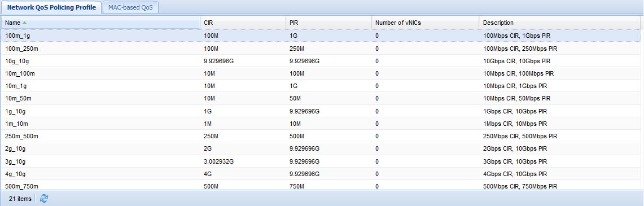This screenshot has height=206, width=644.
Task: Select the 3g_10g profile name
Action: [x=15, y=161]
